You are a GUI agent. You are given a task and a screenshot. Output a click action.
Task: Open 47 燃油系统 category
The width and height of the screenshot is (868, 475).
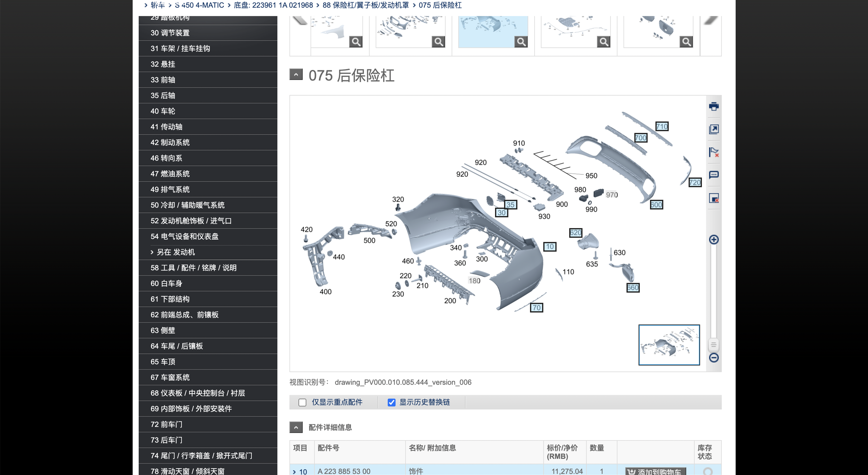click(x=208, y=174)
